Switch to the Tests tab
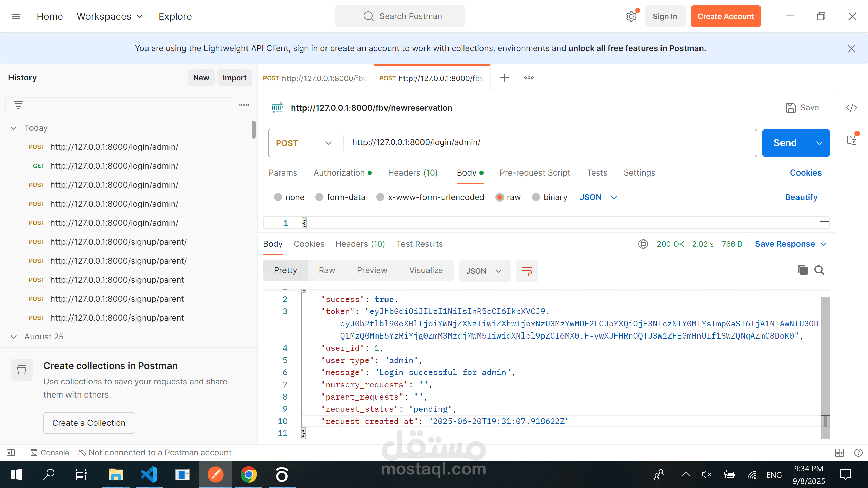The height and width of the screenshot is (488, 868). (x=597, y=173)
